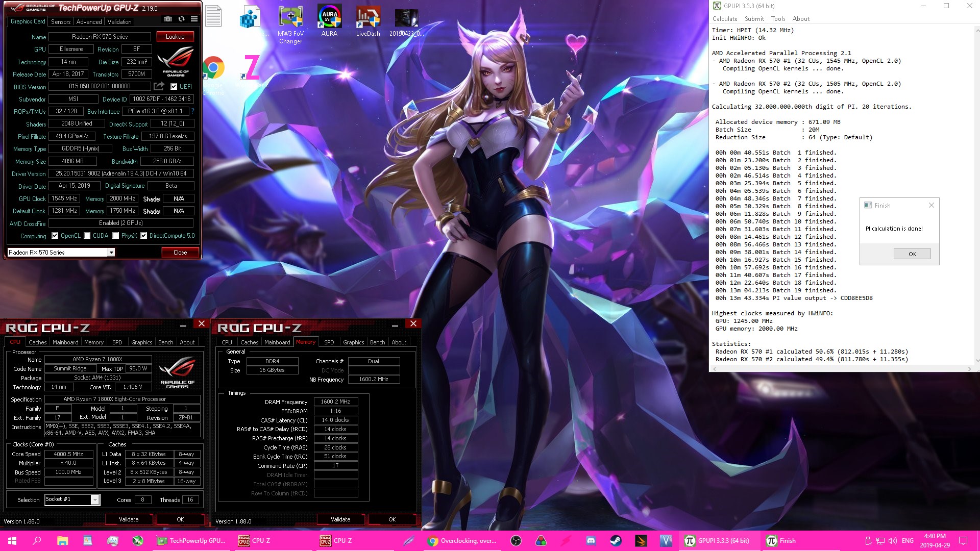Toggle the PhysX checkbox

(116, 236)
